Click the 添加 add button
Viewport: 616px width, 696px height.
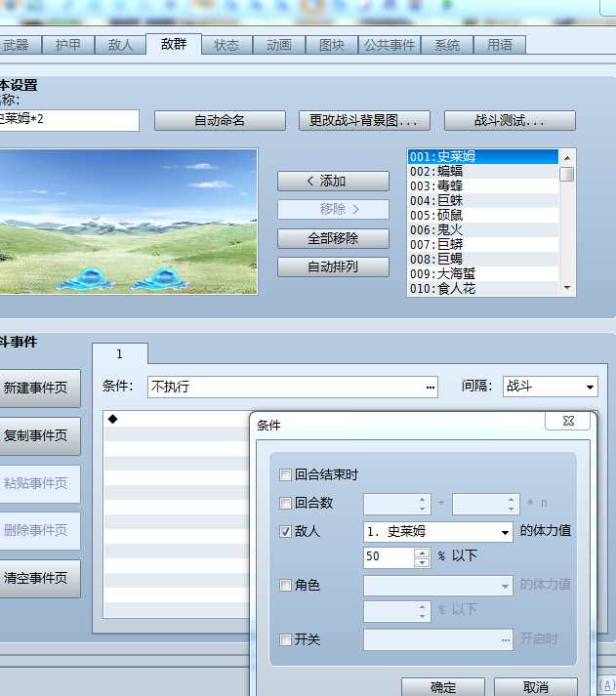tap(333, 182)
